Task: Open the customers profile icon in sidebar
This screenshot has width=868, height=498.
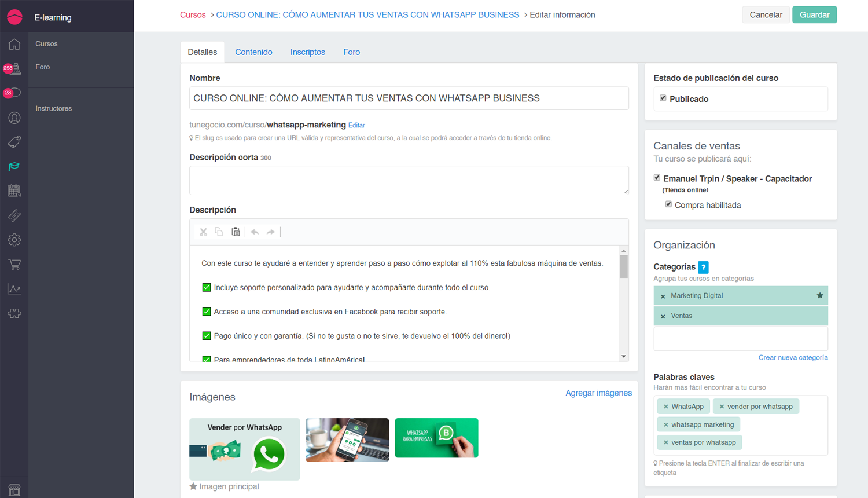Action: (x=14, y=118)
